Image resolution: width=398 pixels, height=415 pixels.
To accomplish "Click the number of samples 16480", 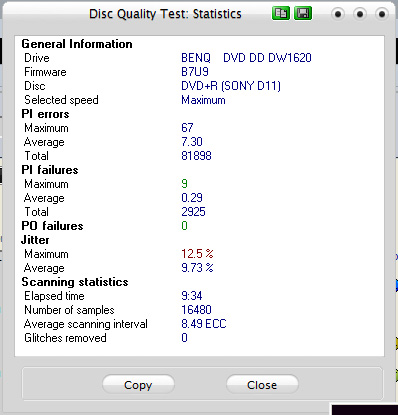I will pyautogui.click(x=196, y=310).
